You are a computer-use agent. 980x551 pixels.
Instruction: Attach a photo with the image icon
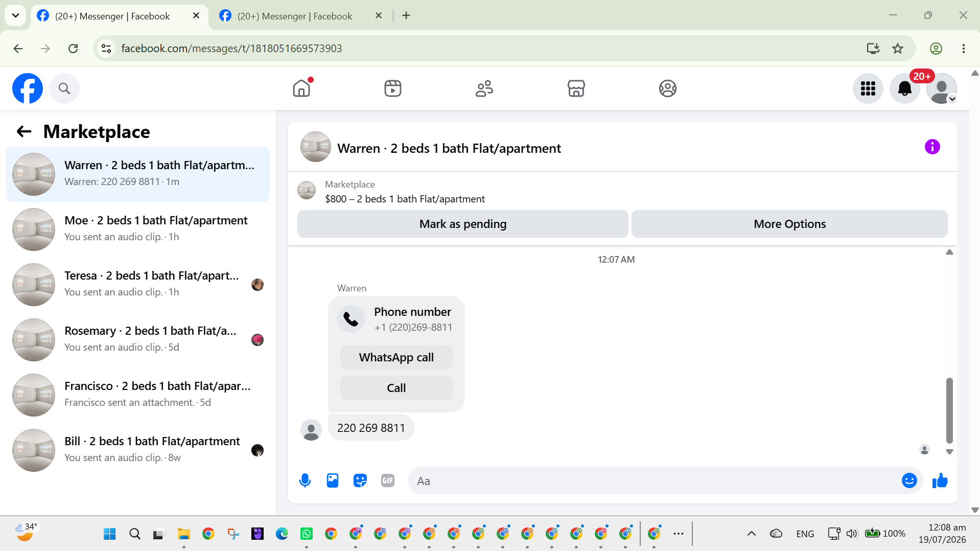click(333, 480)
